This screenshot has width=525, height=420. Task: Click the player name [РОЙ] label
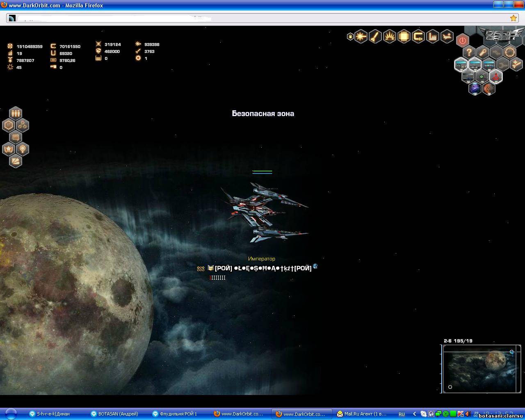[263, 268]
